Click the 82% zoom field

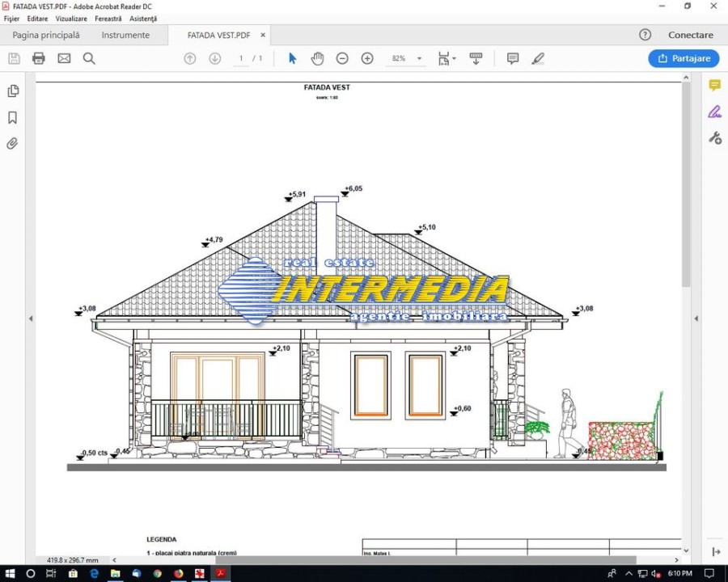point(399,58)
